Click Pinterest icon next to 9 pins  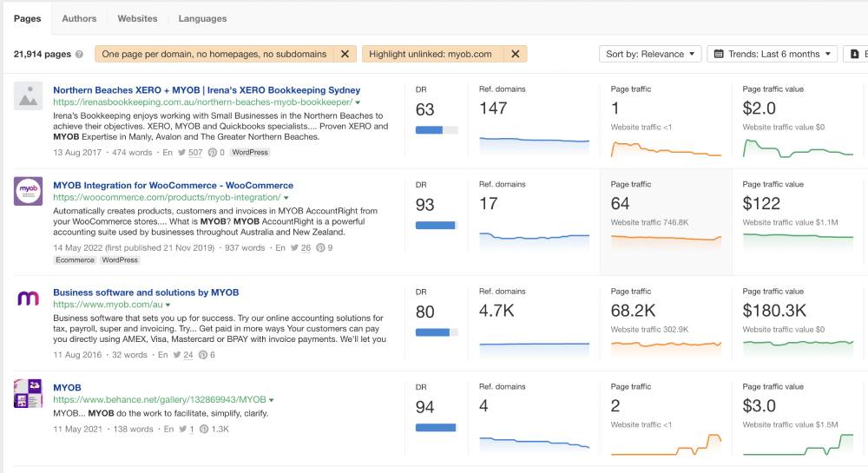click(x=320, y=248)
